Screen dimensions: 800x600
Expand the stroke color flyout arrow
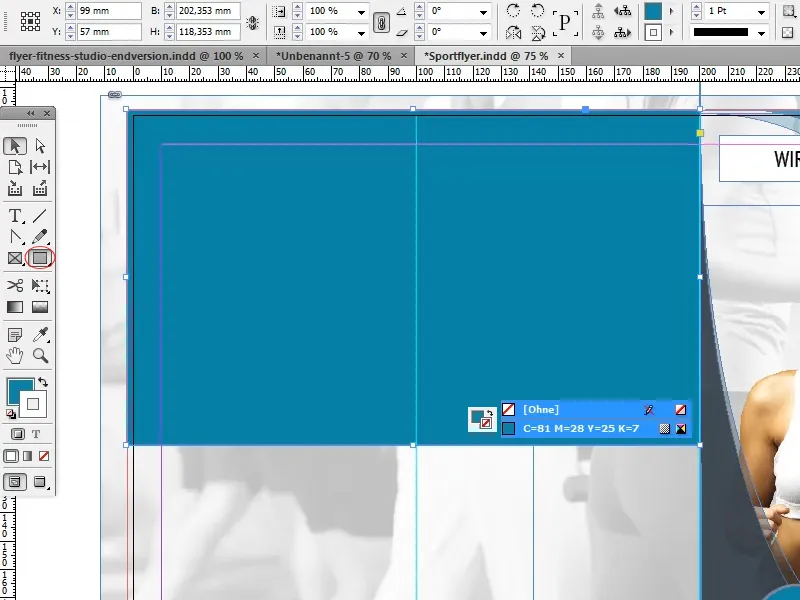tap(671, 33)
